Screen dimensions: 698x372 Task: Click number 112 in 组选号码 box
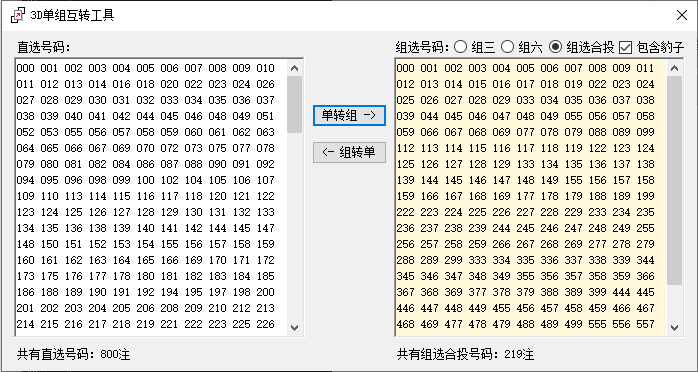[405, 148]
